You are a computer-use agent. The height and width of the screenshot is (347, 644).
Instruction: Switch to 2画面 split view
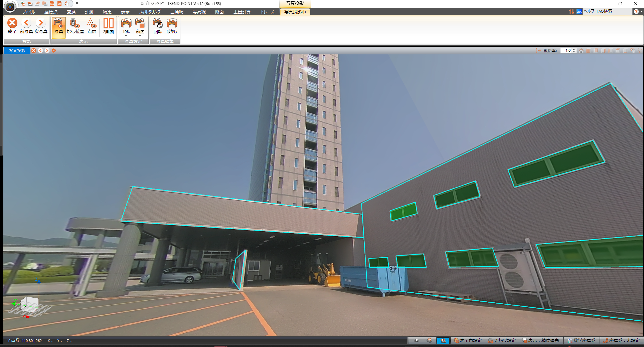(x=108, y=26)
